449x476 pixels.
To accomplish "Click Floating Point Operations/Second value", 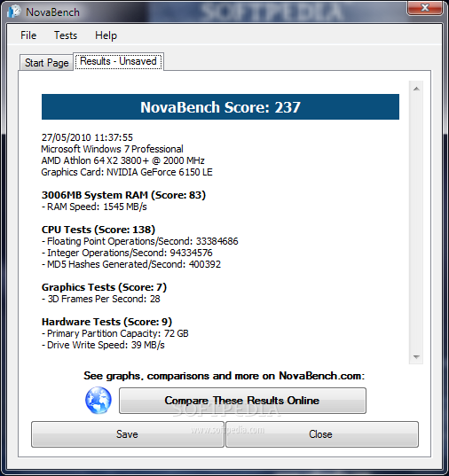I will 217,241.
